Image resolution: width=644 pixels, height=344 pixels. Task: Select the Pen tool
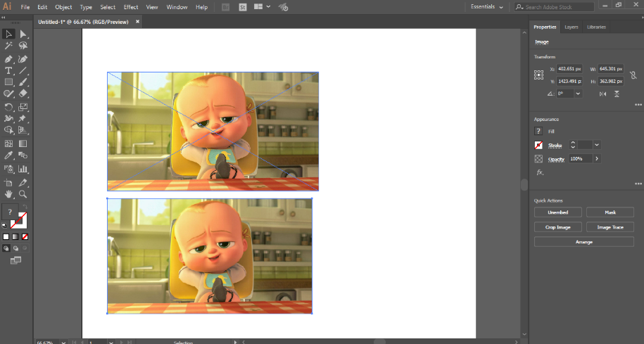point(8,59)
